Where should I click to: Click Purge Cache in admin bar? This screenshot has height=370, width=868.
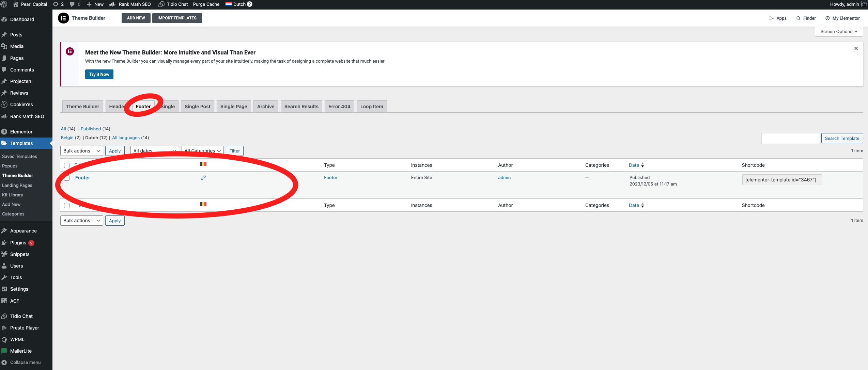coord(206,4)
